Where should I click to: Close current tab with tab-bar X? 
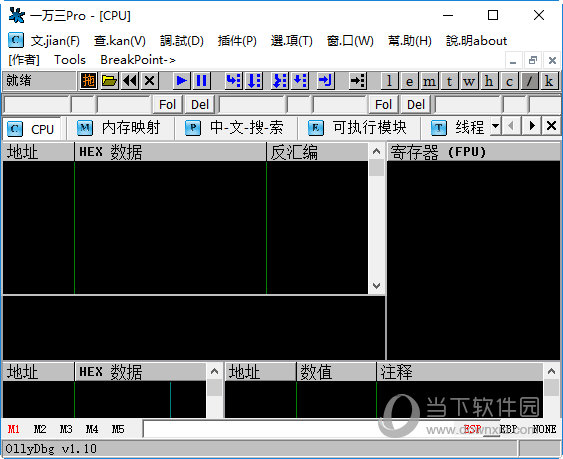[x=552, y=126]
